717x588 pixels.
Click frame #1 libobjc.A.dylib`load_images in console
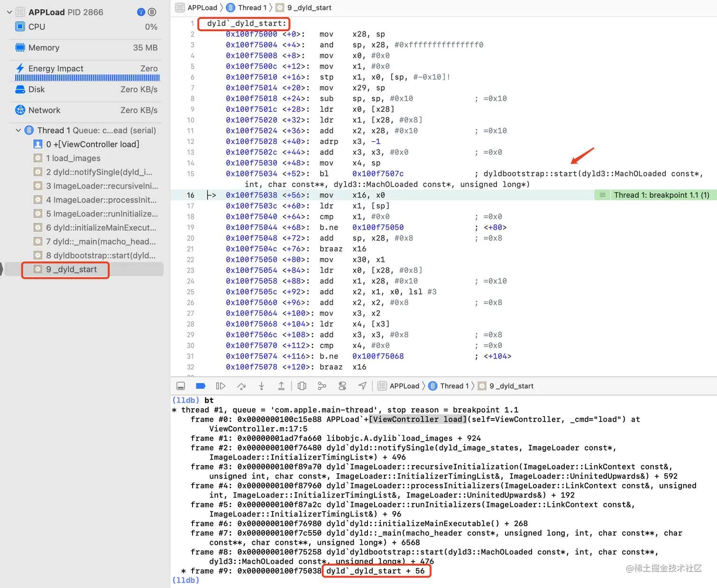[x=336, y=438]
